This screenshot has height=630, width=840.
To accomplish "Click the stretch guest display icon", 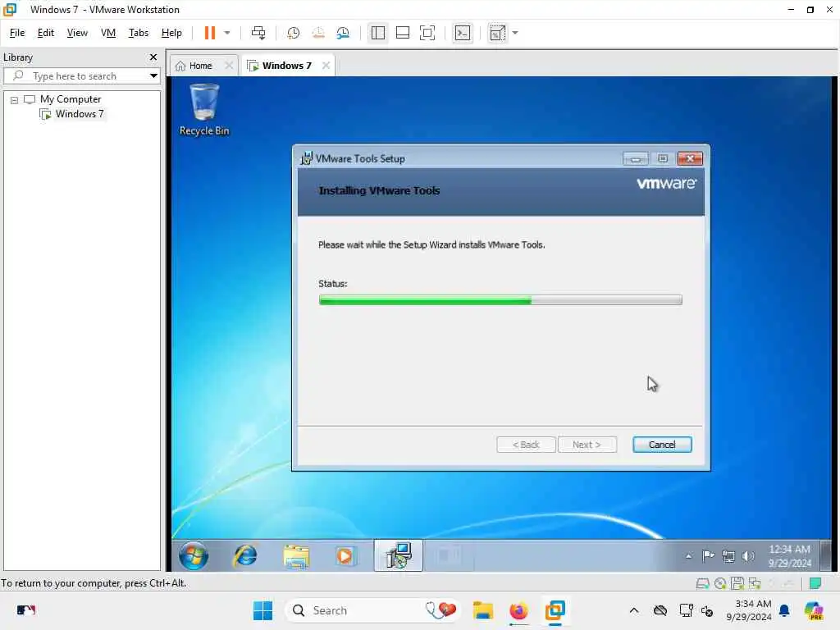I will [x=497, y=33].
